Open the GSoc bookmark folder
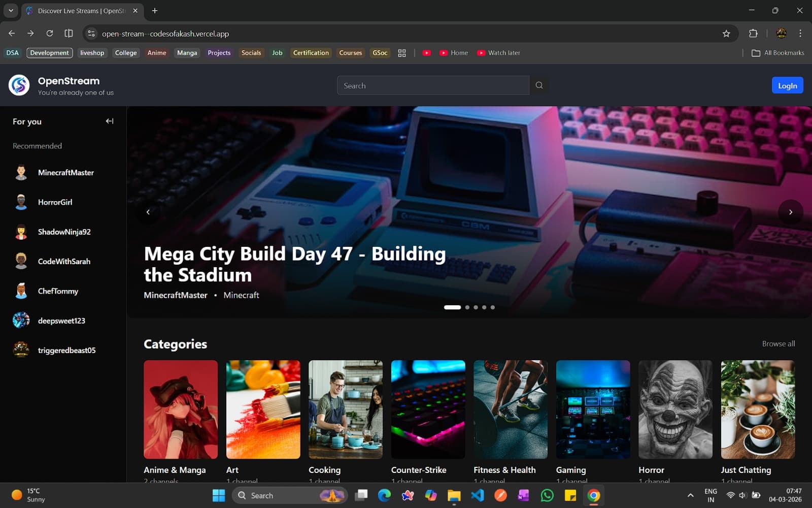 click(380, 53)
